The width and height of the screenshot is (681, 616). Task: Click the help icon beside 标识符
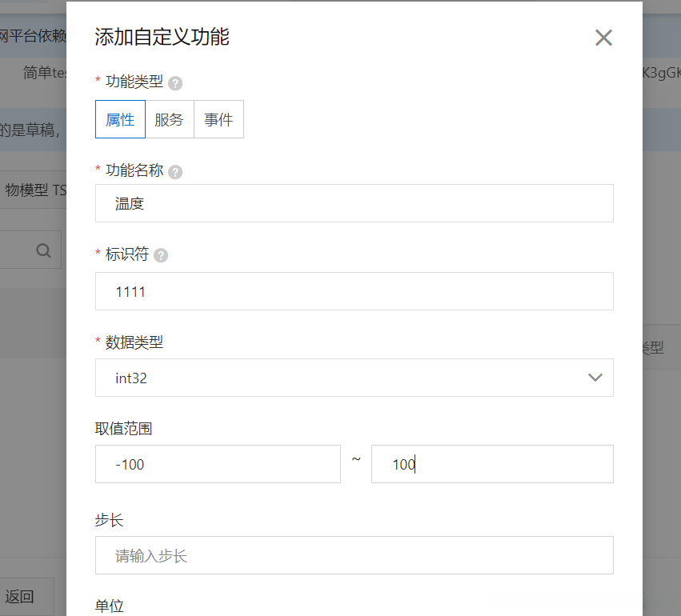pyautogui.click(x=160, y=255)
